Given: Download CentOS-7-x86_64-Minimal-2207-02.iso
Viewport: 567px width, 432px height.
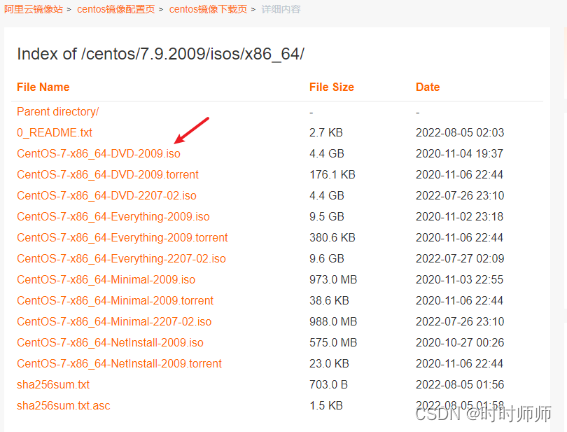Looking at the screenshot, I should (114, 321).
